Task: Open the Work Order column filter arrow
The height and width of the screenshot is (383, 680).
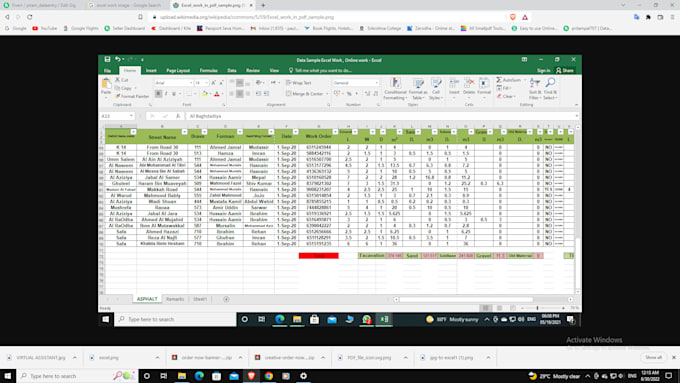Action: tap(335, 132)
